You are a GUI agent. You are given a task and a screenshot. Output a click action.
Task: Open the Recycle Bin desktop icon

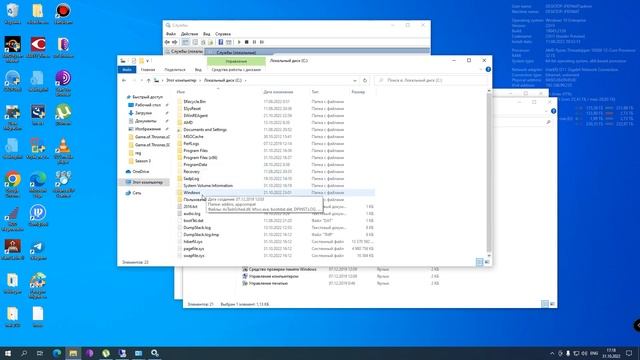(12, 14)
